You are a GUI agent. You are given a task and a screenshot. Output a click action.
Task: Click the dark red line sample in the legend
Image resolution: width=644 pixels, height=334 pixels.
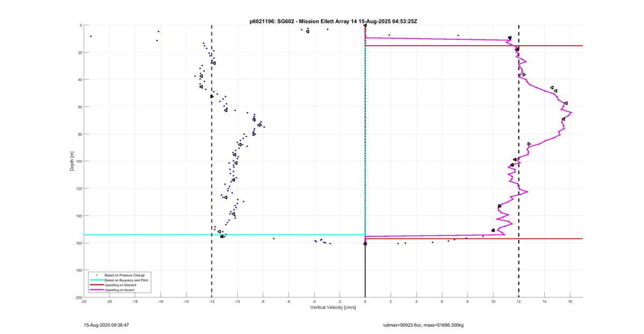click(96, 285)
